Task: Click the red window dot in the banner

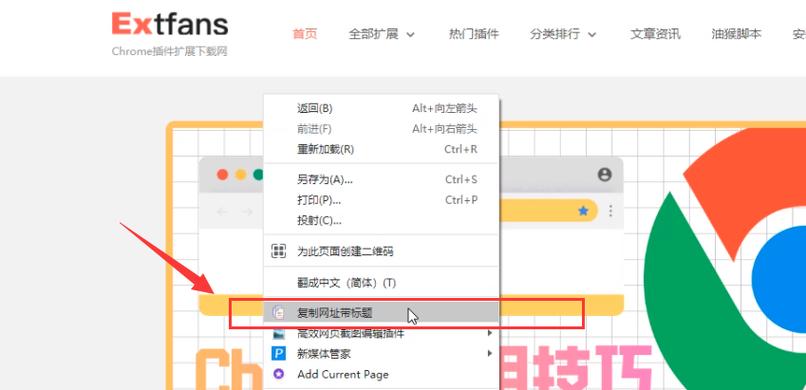Action: (x=223, y=175)
